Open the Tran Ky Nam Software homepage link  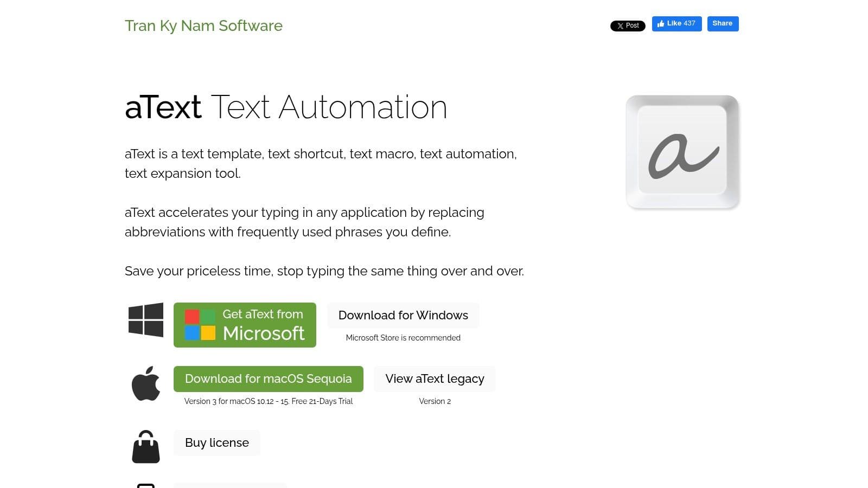pos(203,25)
